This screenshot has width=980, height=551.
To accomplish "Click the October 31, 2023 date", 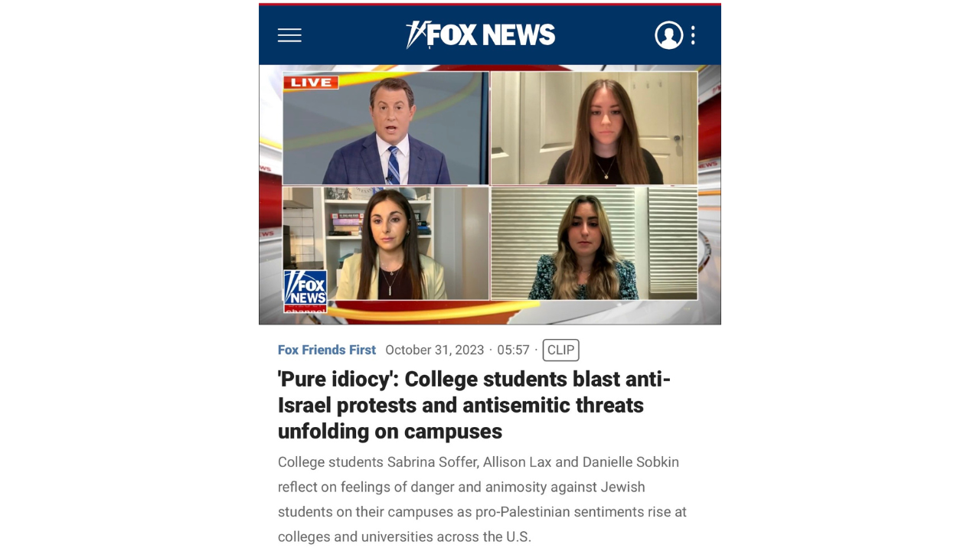I will pyautogui.click(x=435, y=350).
